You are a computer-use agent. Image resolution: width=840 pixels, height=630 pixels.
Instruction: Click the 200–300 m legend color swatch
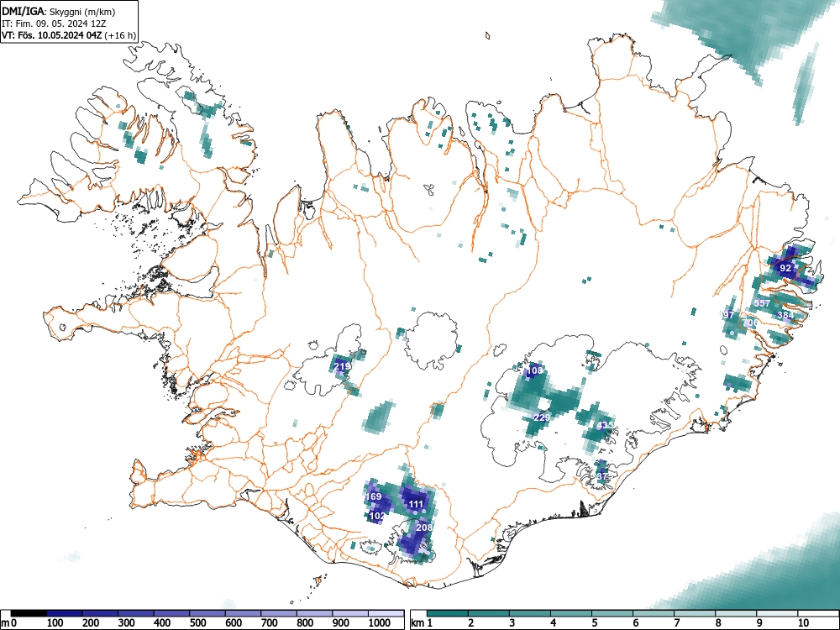(100, 613)
